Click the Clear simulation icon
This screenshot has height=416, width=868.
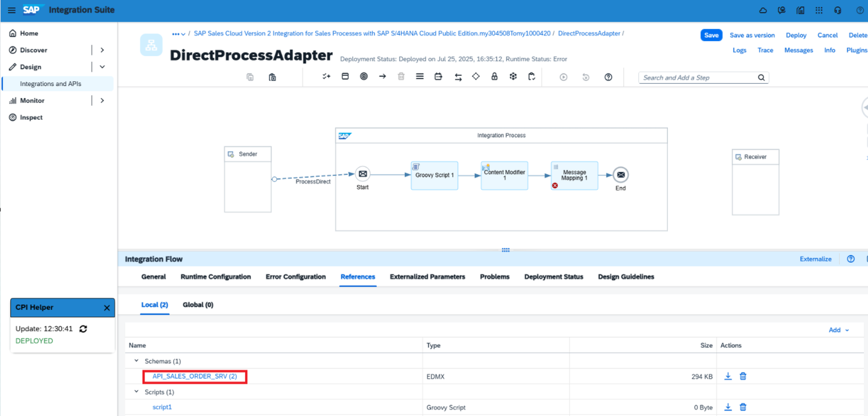[x=585, y=77]
